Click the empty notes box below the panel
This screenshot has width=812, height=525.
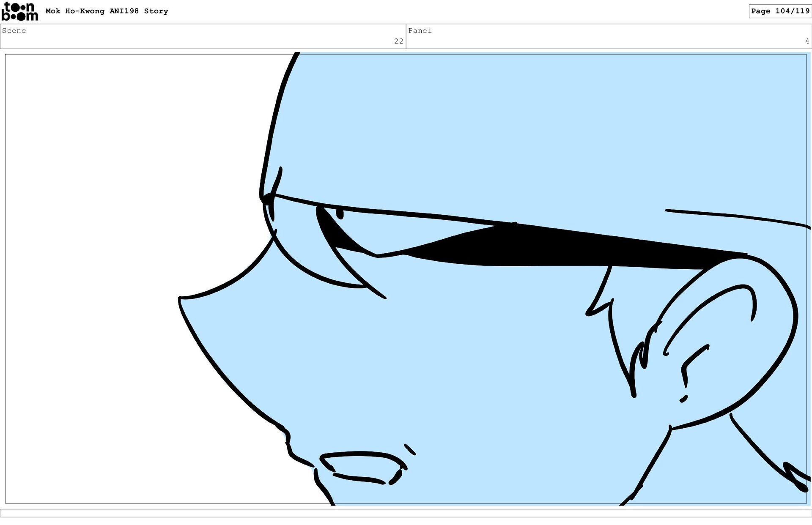406,513
